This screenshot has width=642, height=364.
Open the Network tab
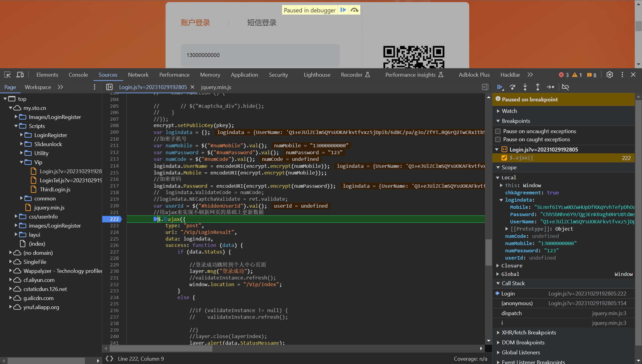pyautogui.click(x=138, y=75)
